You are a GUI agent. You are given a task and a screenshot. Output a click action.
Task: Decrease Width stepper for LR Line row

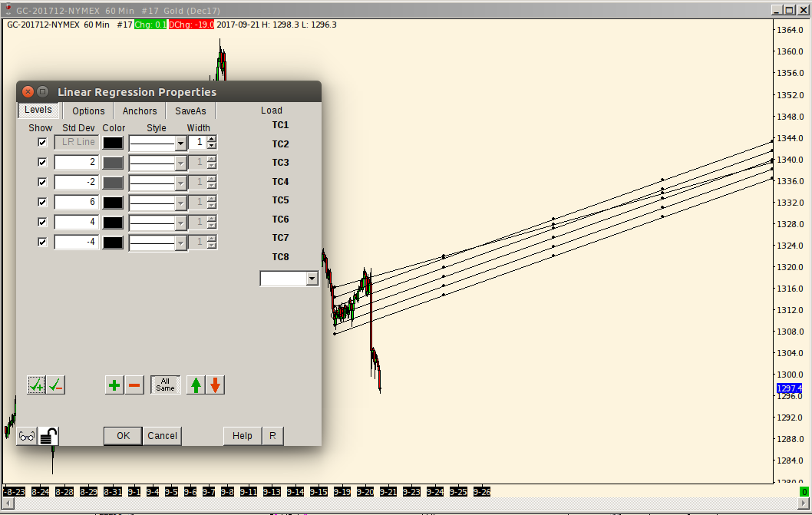212,146
